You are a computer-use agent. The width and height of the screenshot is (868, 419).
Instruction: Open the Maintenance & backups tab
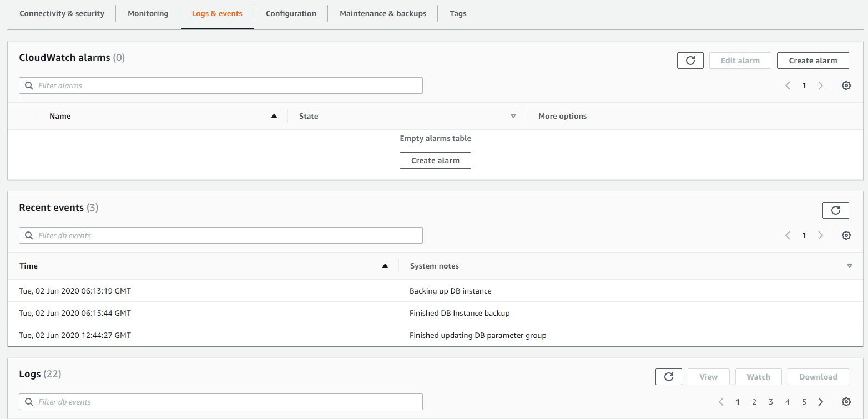[382, 13]
